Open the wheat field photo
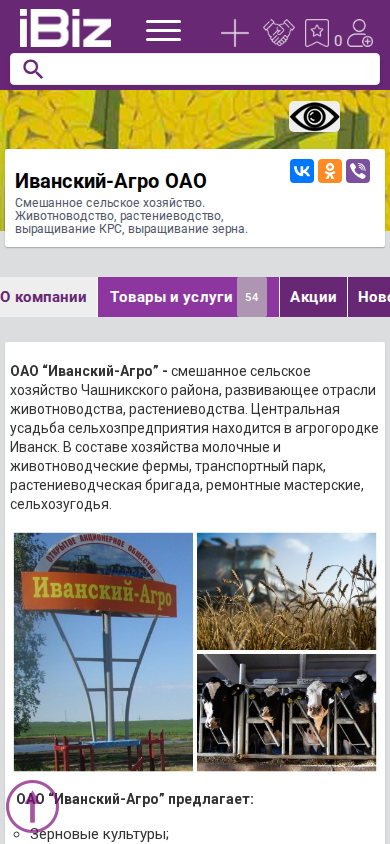This screenshot has height=844, width=390. (x=287, y=592)
